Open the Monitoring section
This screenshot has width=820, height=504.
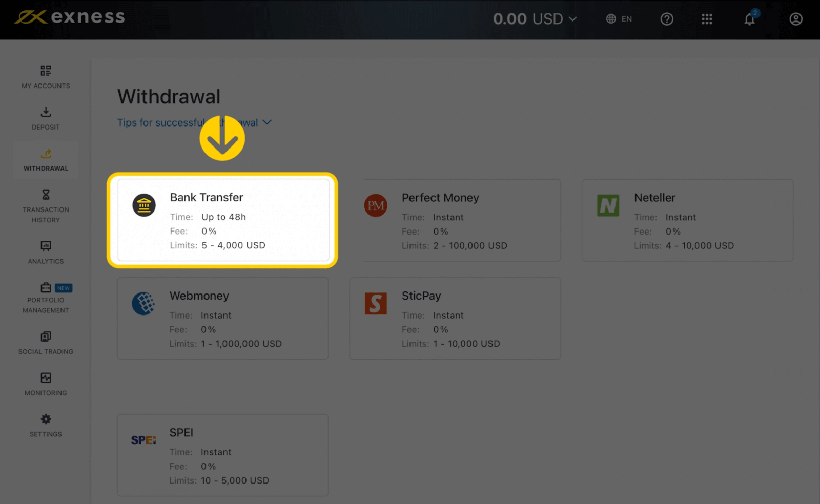point(45,383)
